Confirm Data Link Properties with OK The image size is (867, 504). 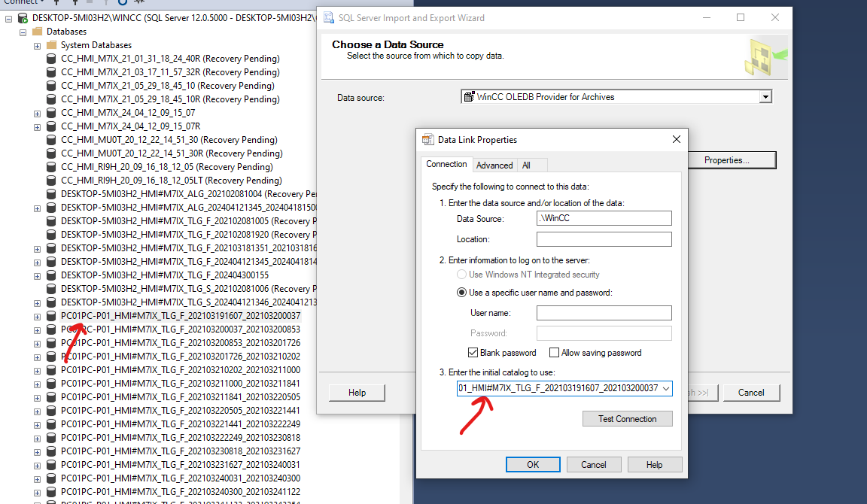tap(533, 465)
